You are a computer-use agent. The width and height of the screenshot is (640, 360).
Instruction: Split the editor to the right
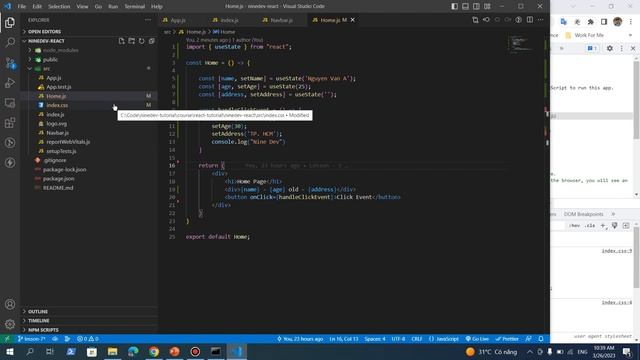(530, 20)
